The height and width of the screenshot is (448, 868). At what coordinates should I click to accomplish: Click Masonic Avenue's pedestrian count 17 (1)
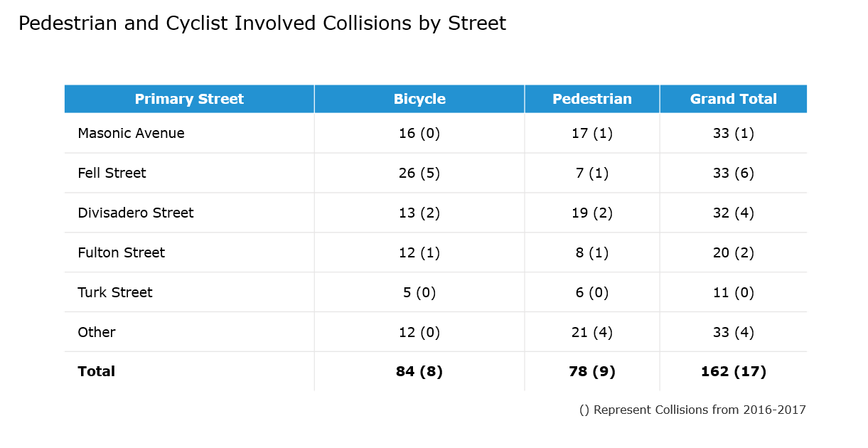pyautogui.click(x=591, y=133)
